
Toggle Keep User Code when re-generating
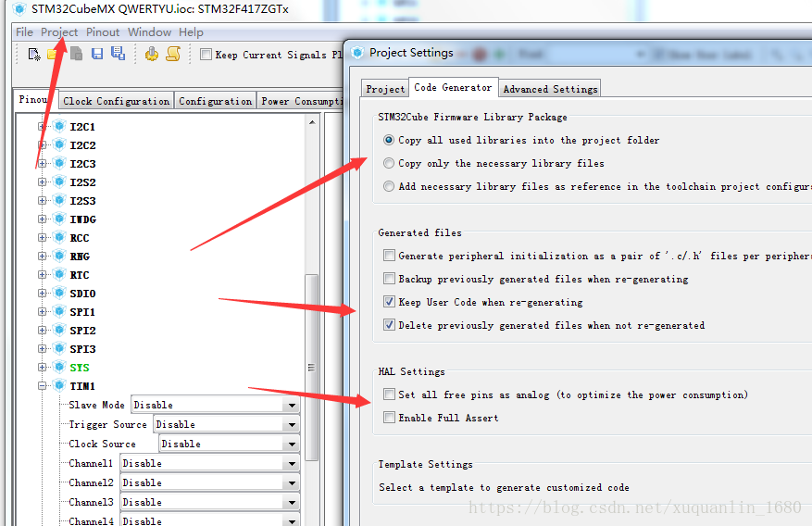pyautogui.click(x=389, y=301)
